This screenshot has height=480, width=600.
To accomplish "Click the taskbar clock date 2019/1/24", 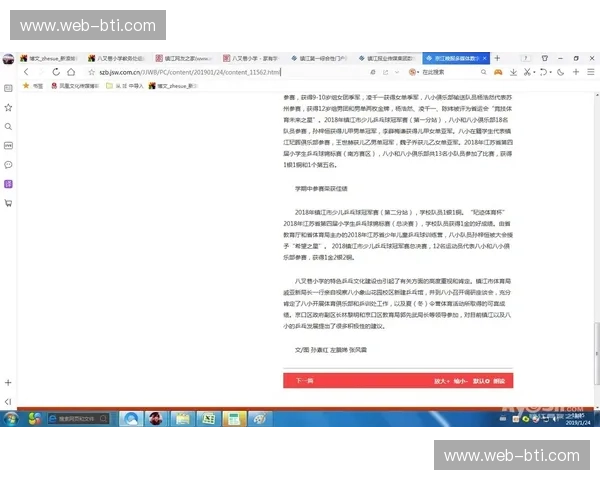I will tap(578, 423).
